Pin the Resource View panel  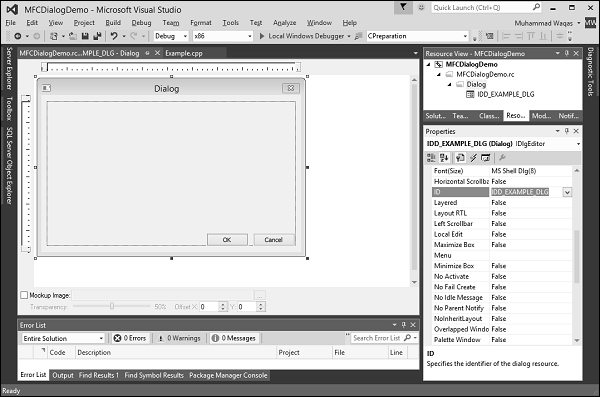tap(567, 53)
